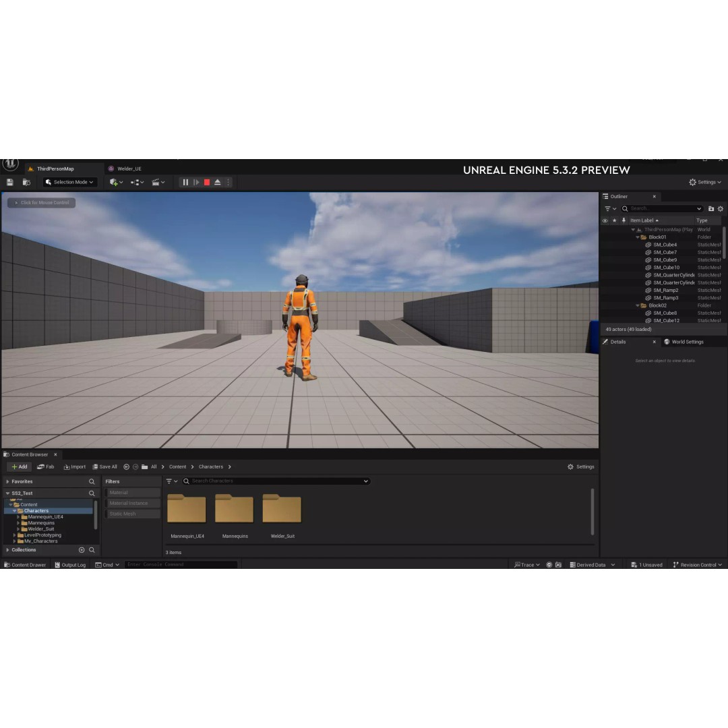Open the Blueprints dropdown in the toolbar
The image size is (728, 728).
tap(137, 183)
